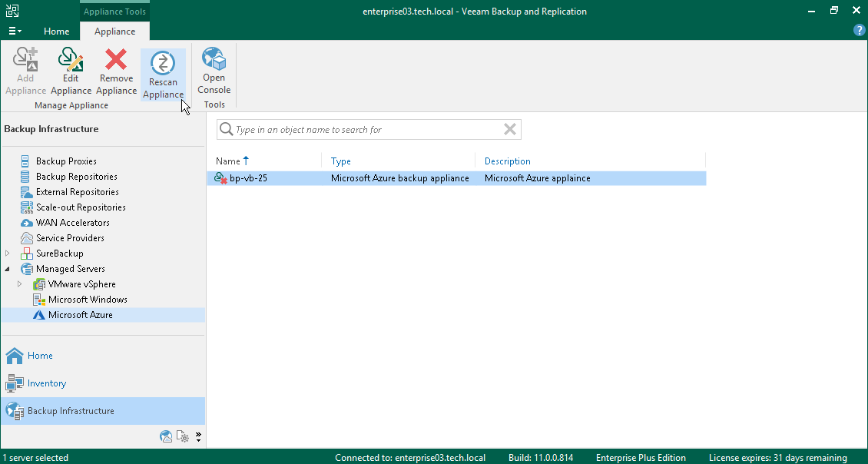The image size is (868, 464).
Task: Select the SureBackup tree node
Action: (x=59, y=254)
